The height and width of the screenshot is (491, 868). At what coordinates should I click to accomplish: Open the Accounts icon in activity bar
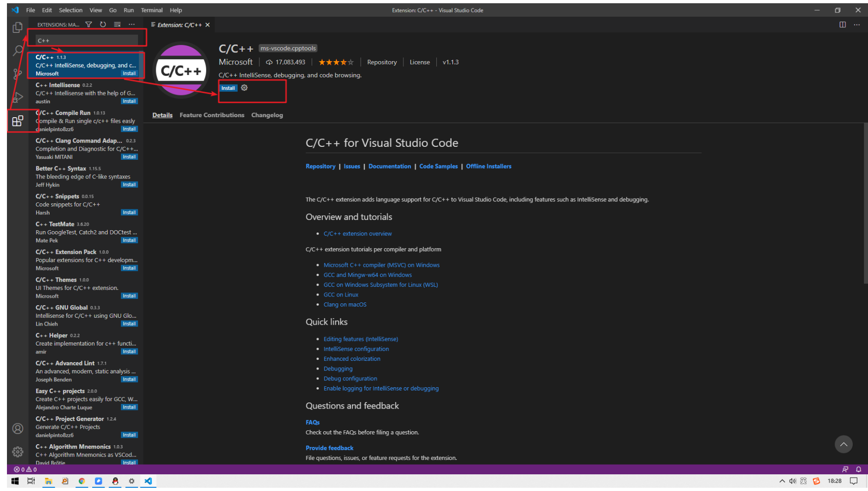click(x=18, y=428)
